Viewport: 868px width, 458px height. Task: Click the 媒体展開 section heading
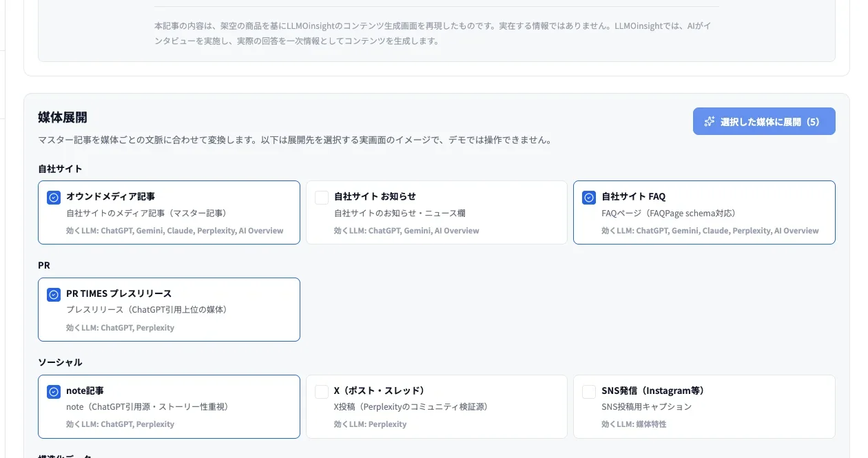[63, 117]
